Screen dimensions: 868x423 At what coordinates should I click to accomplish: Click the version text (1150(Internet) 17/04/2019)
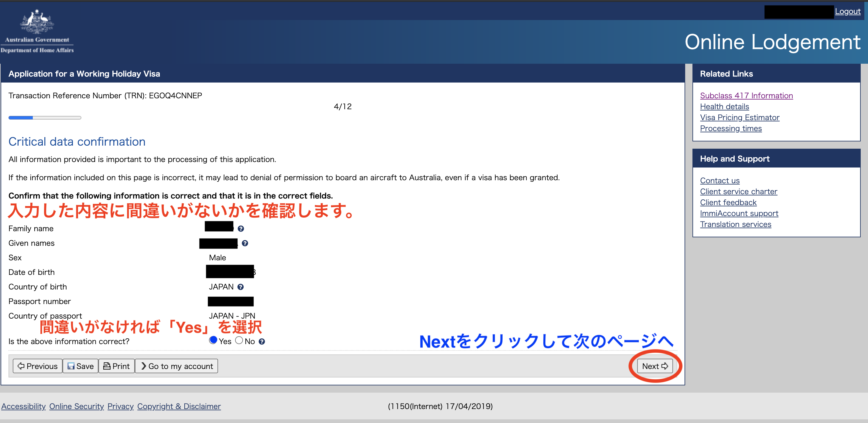(x=440, y=407)
